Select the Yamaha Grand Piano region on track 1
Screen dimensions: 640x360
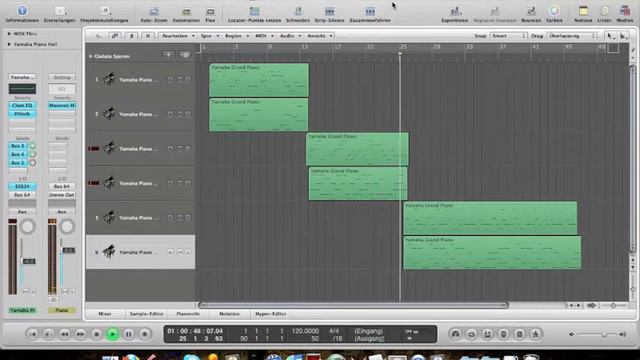tap(259, 80)
